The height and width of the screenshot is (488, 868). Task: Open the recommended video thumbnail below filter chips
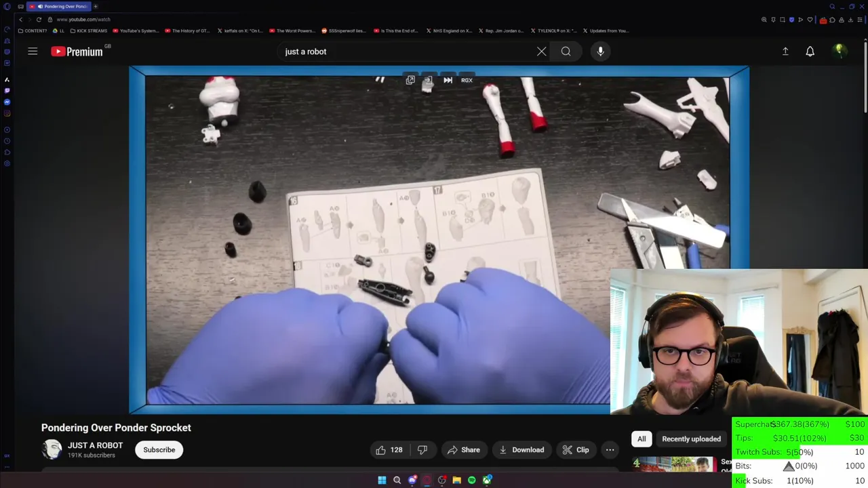[x=675, y=464]
